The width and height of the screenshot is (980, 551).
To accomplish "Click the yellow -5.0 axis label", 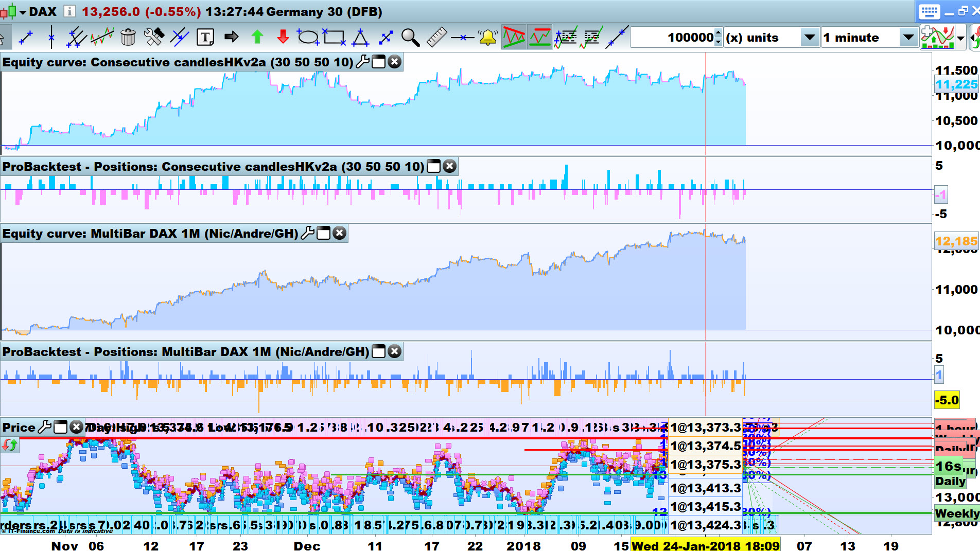I will [947, 400].
